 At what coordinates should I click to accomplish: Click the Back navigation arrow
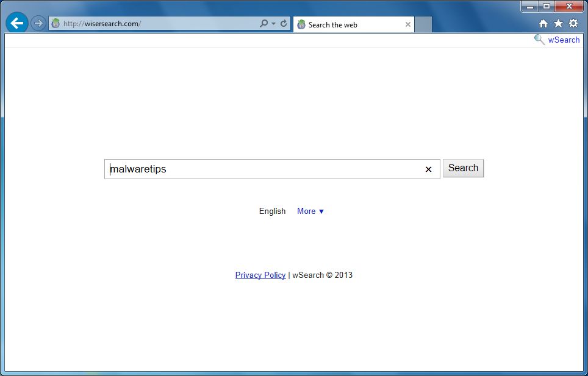point(16,23)
